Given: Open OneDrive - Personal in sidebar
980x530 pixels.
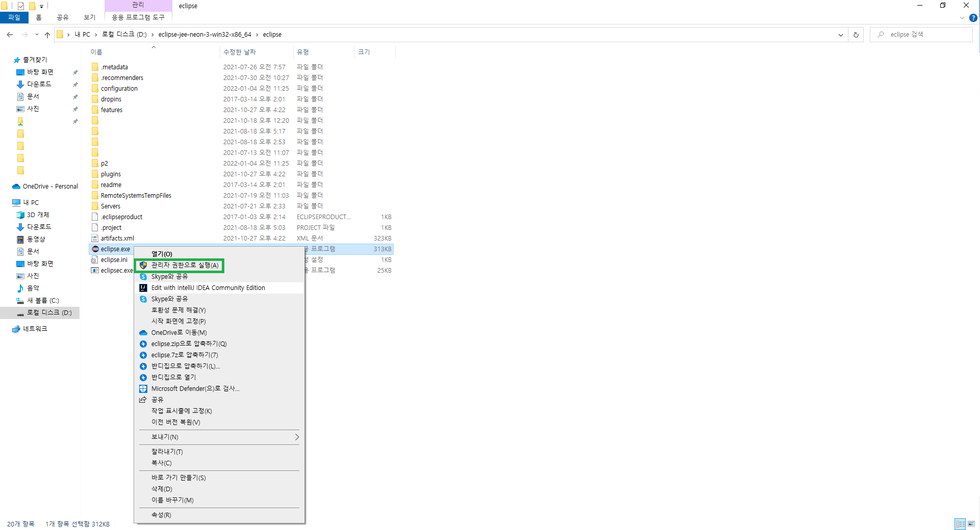Looking at the screenshot, I should [50, 187].
